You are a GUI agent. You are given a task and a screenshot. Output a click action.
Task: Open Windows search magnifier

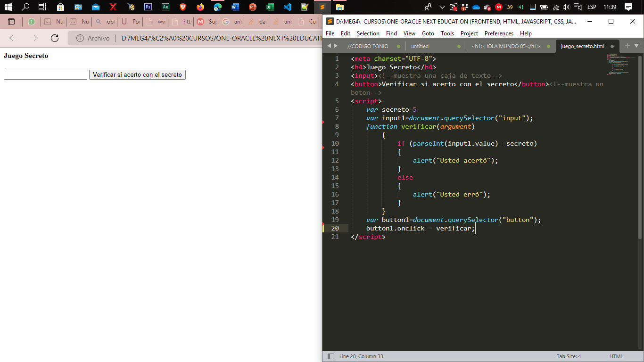(x=26, y=7)
